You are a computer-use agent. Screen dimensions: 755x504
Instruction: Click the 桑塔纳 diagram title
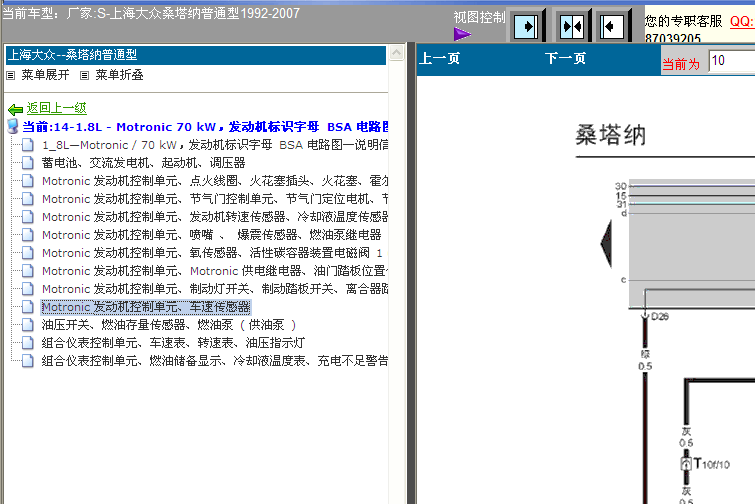611,135
